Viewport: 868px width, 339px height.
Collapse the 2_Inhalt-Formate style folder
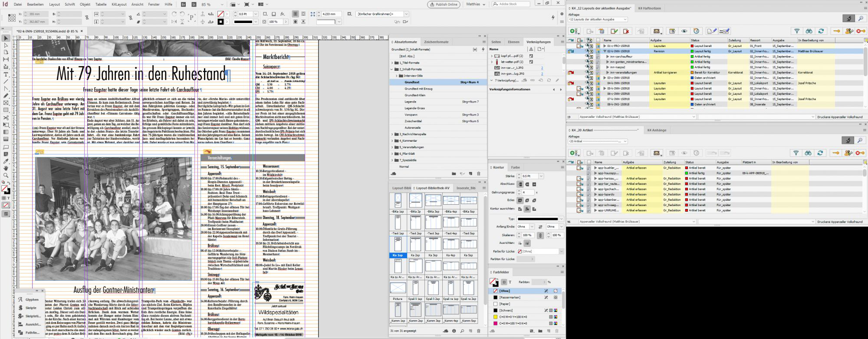click(x=392, y=69)
